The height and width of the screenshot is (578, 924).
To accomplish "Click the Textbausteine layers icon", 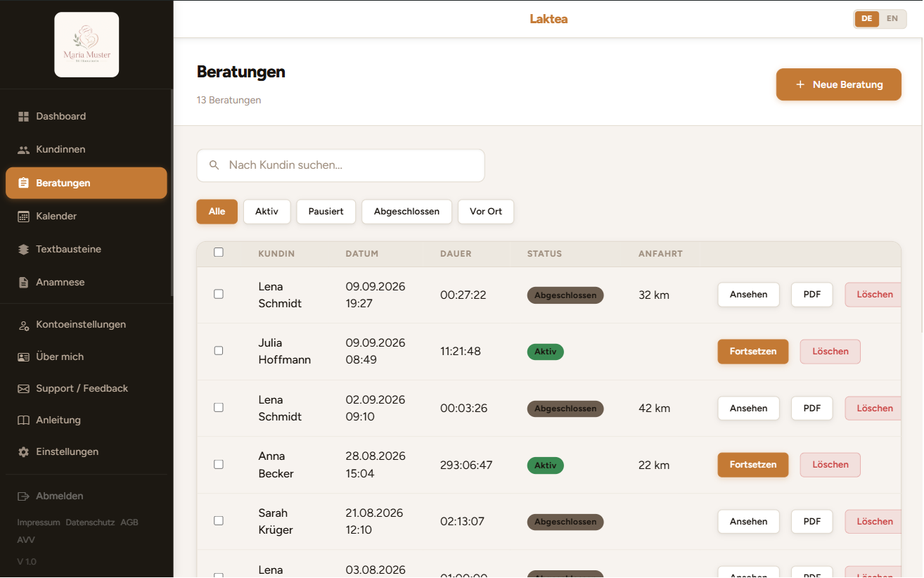I will tap(23, 249).
